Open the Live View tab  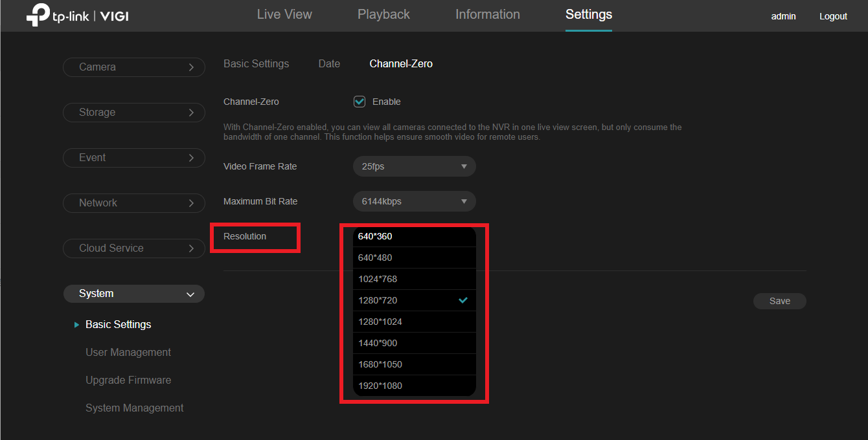click(x=284, y=14)
